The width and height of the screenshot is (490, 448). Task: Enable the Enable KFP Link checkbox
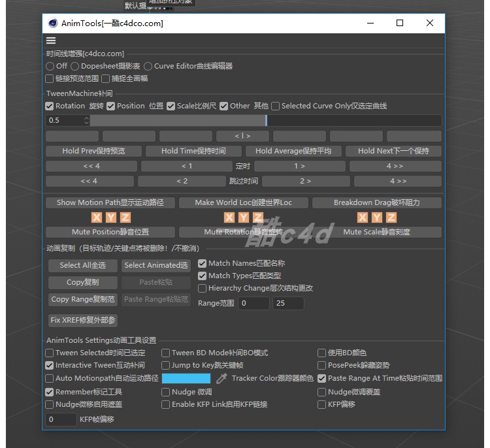(x=166, y=405)
